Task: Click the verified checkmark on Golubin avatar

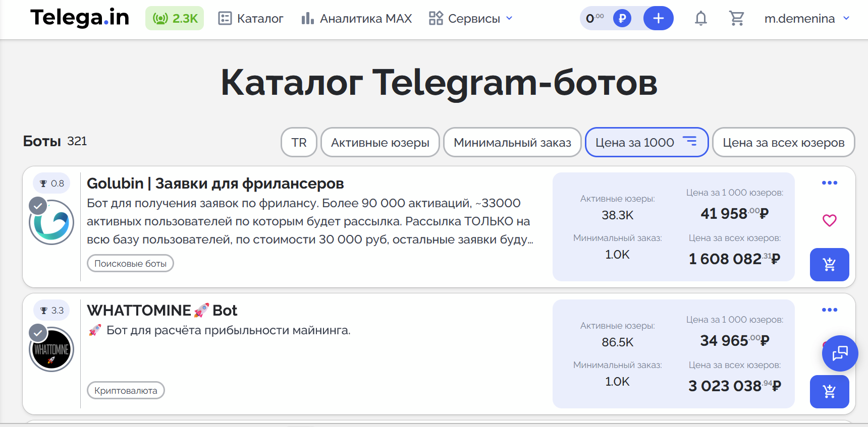Action: (x=38, y=206)
